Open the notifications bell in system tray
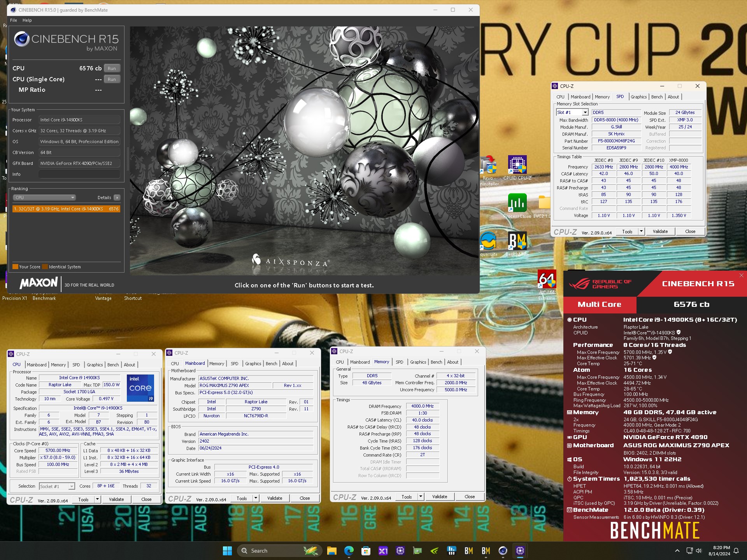Screen dimensions: 747x560 (x=736, y=551)
